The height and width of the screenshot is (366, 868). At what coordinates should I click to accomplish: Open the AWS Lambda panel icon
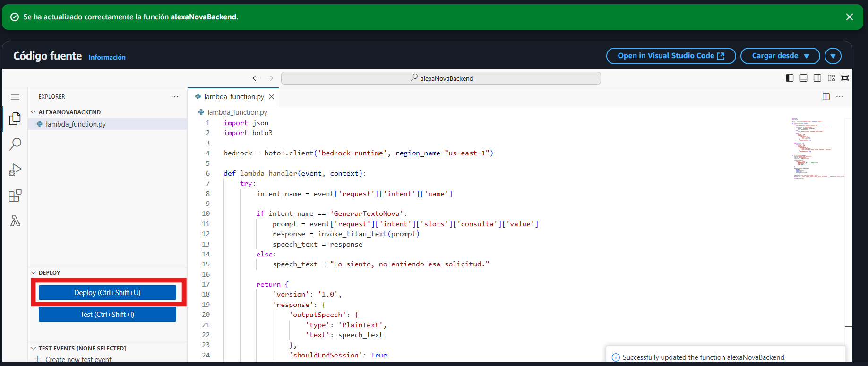click(15, 221)
